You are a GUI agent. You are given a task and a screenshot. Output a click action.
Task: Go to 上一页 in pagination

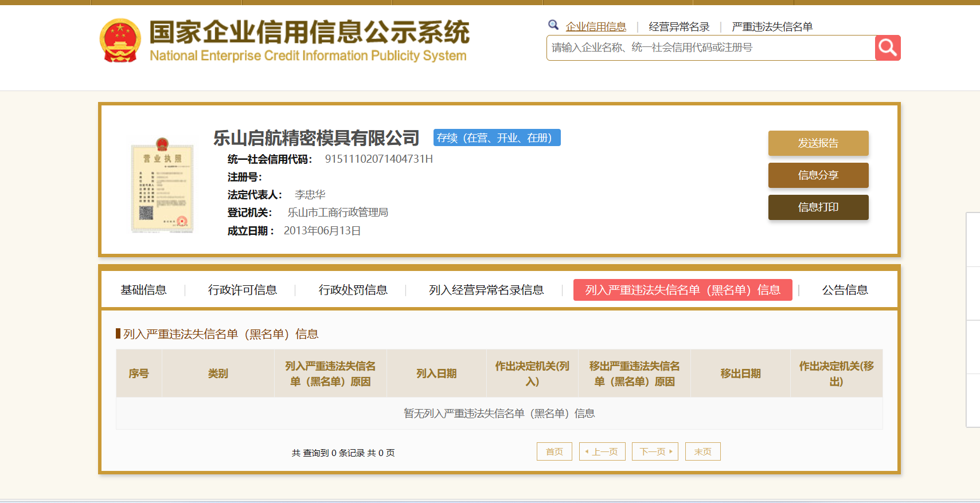coord(602,451)
